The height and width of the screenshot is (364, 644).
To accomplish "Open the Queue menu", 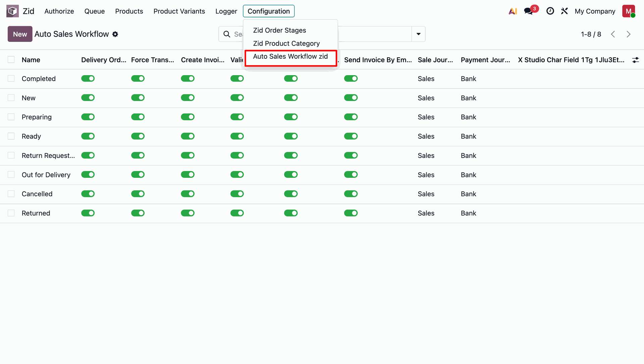I will point(95,11).
